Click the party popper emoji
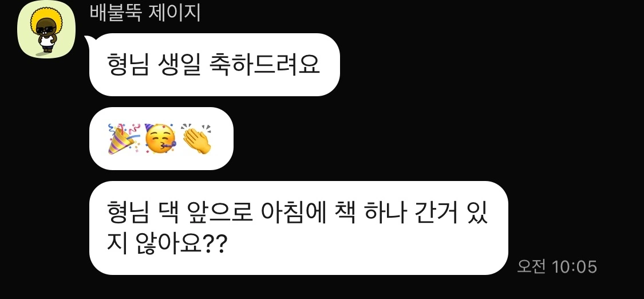The width and height of the screenshot is (644, 299). [x=123, y=139]
